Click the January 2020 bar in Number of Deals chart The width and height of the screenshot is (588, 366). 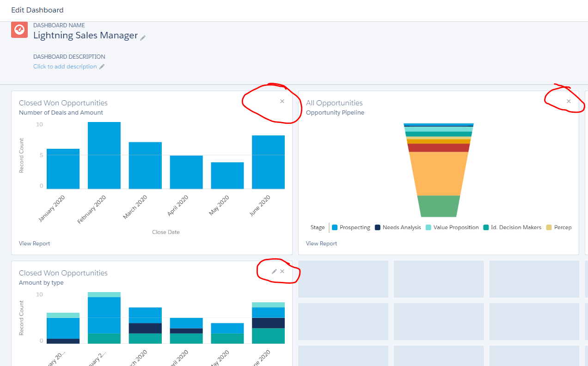pos(63,169)
